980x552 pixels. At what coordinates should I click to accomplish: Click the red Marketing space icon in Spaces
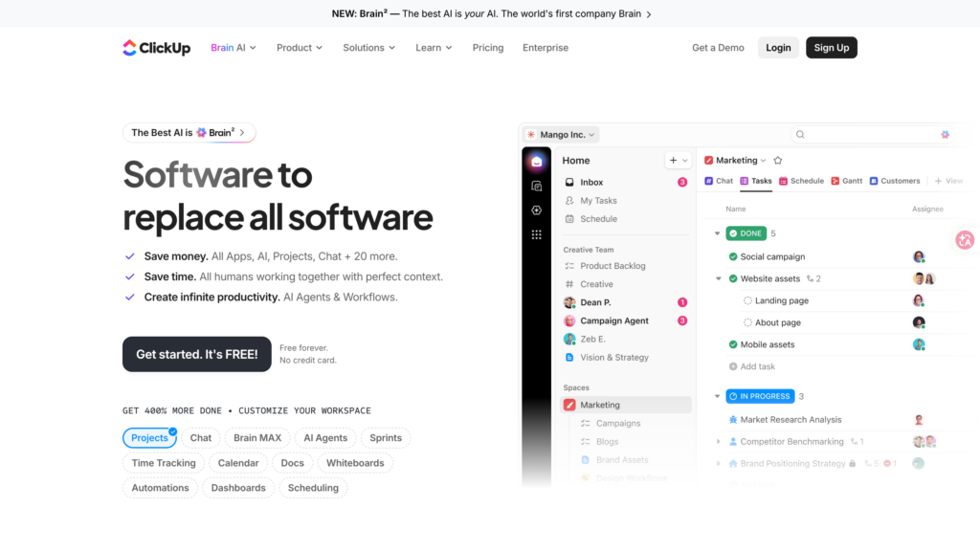(x=569, y=405)
